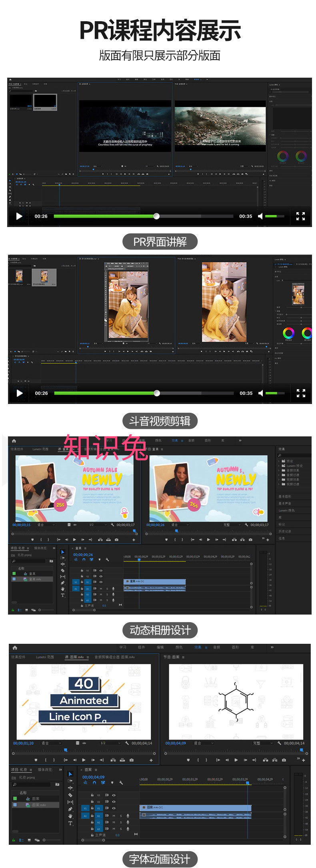This screenshot has width=316, height=868.
Task: Switch to 编辑 workspace in 图案 window
Action: coord(160,647)
